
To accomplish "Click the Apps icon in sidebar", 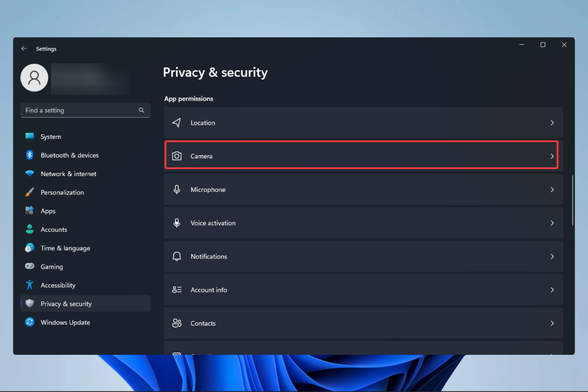I will (30, 211).
